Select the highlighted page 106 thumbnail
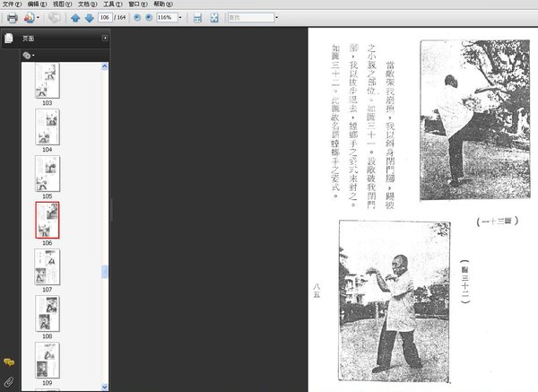Image resolution: width=538 pixels, height=392 pixels. click(x=48, y=220)
